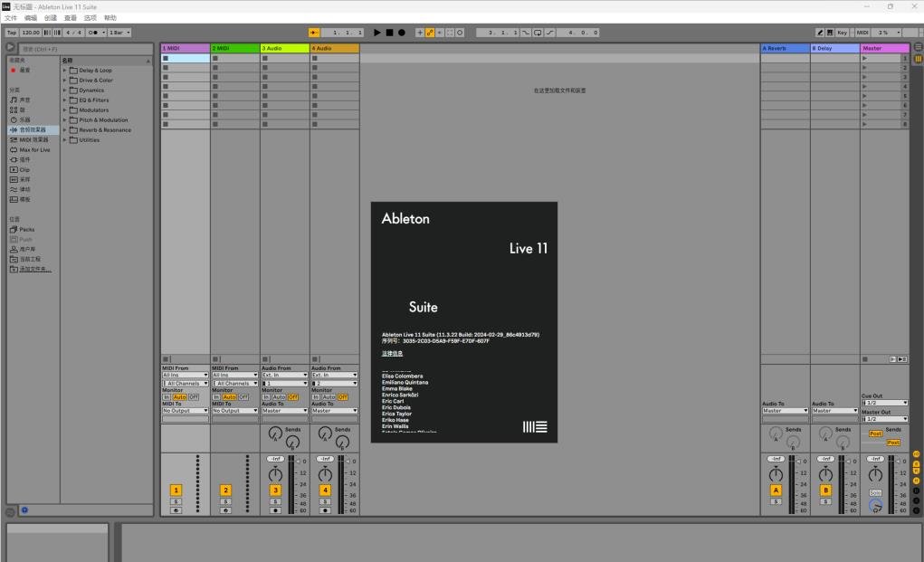Select the 乐器 (Instruments) clock icon category

pyautogui.click(x=20, y=120)
